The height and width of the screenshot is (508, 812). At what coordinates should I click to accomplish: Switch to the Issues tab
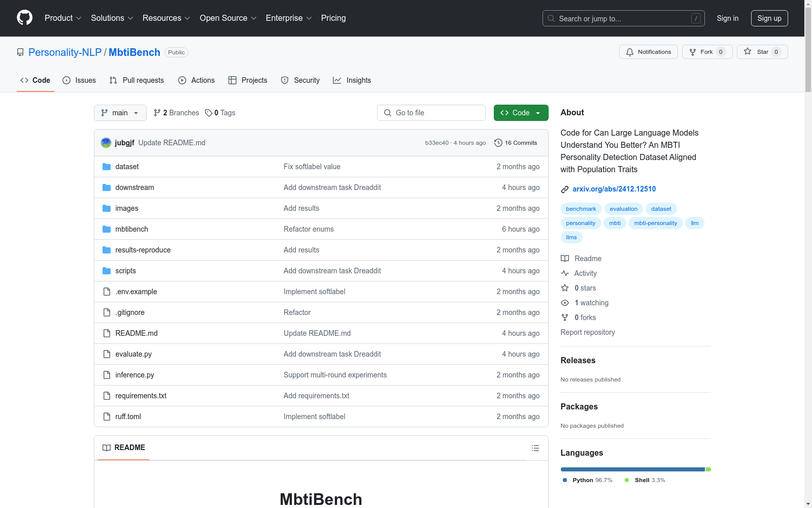(x=79, y=80)
